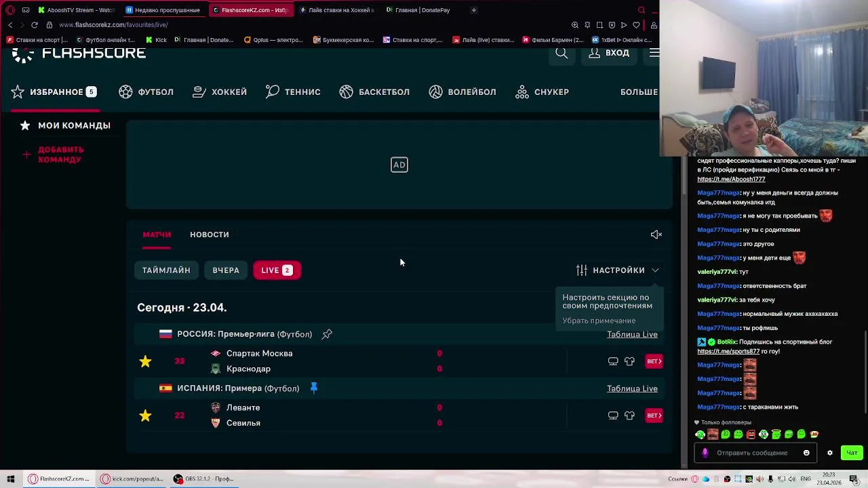Open t.me/Aboosh1777 link in chat
Screen dimensions: 868x488
pos(731,179)
